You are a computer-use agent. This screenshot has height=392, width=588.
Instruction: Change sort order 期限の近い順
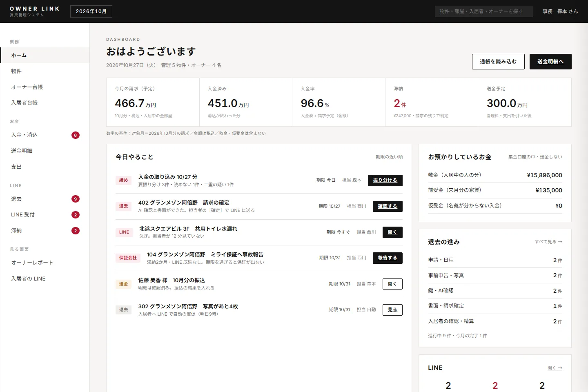pyautogui.click(x=389, y=157)
